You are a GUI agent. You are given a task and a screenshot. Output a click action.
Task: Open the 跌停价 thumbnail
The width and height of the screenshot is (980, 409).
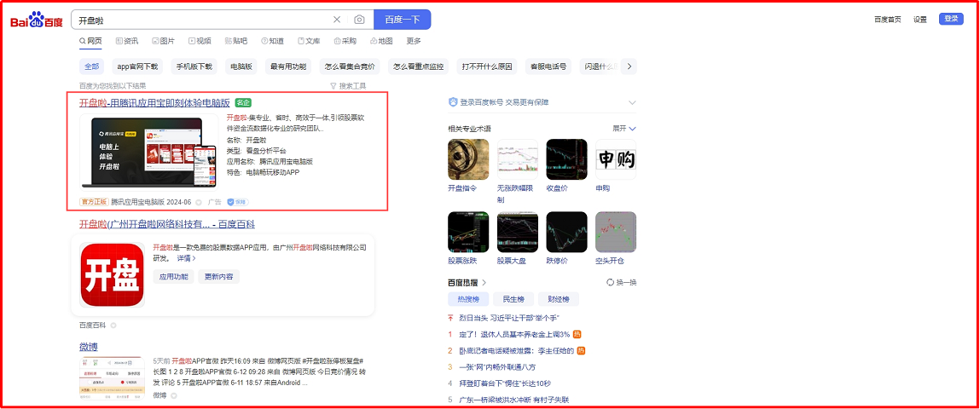point(567,232)
